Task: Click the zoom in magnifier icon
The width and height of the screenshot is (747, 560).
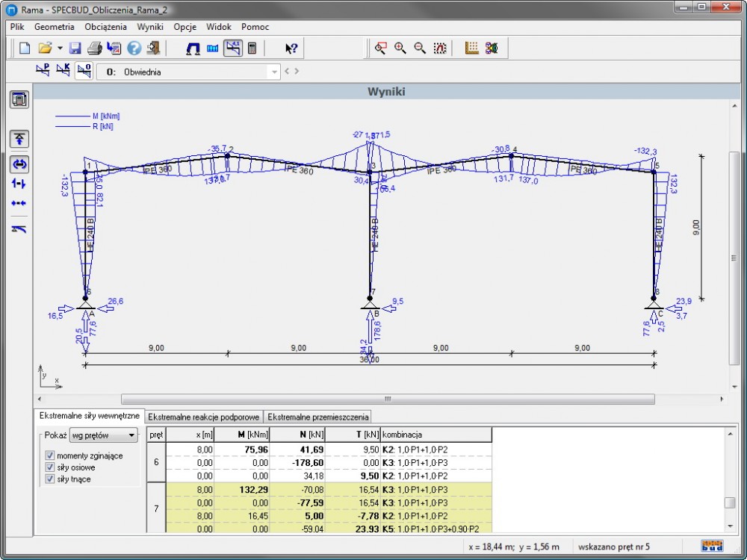Action: [x=400, y=49]
